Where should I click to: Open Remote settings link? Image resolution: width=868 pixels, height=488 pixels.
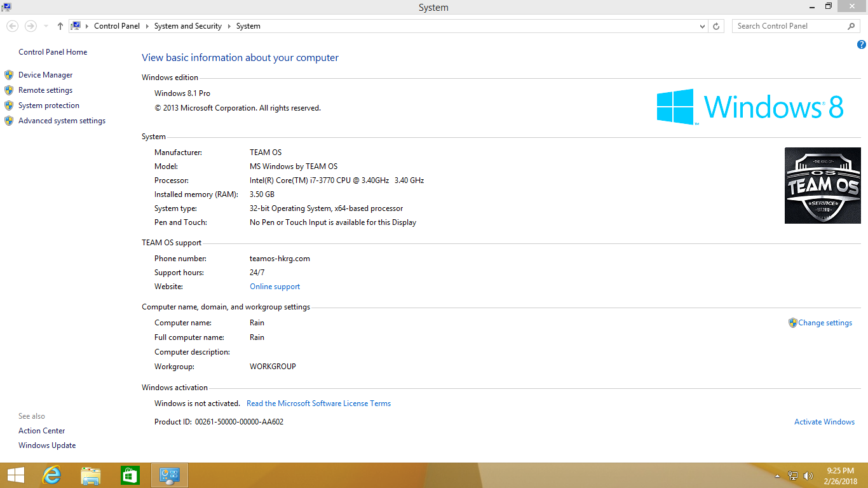point(46,90)
